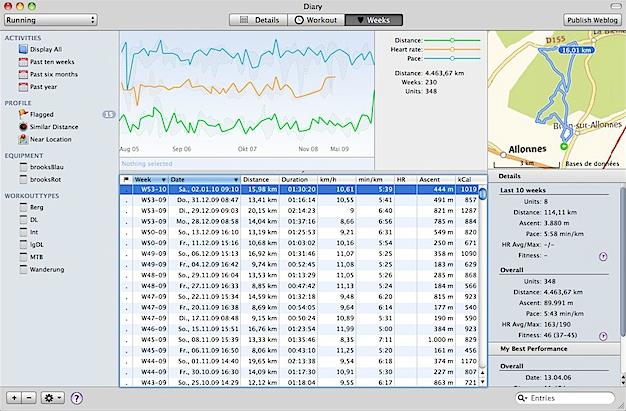Select the row dated Mo., 28.12.09 08:58
This screenshot has height=411, width=626.
pos(299,221)
